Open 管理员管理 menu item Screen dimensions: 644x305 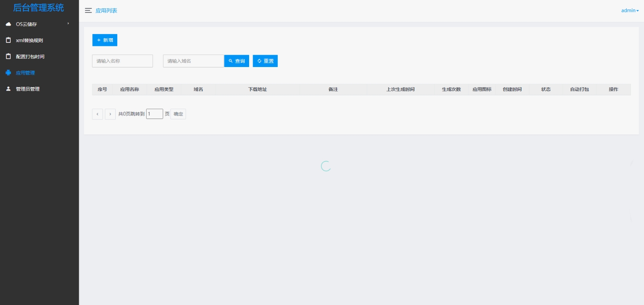coord(40,89)
